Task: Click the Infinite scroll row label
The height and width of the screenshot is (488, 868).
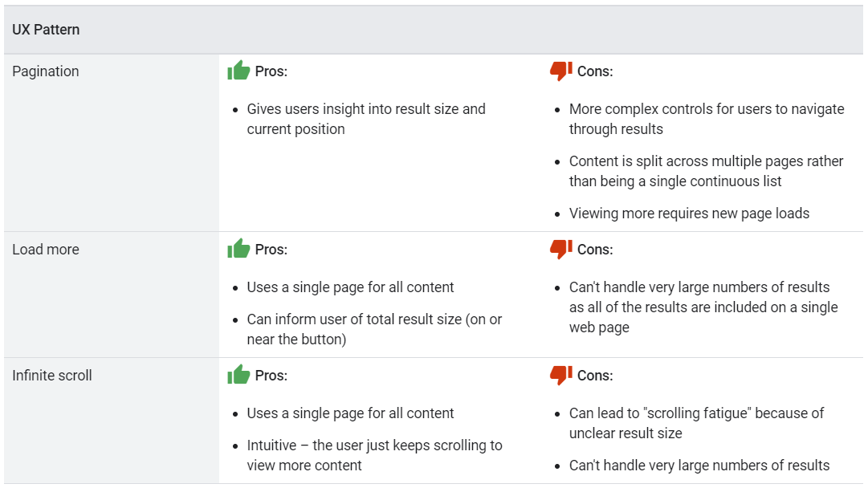Action: point(52,376)
